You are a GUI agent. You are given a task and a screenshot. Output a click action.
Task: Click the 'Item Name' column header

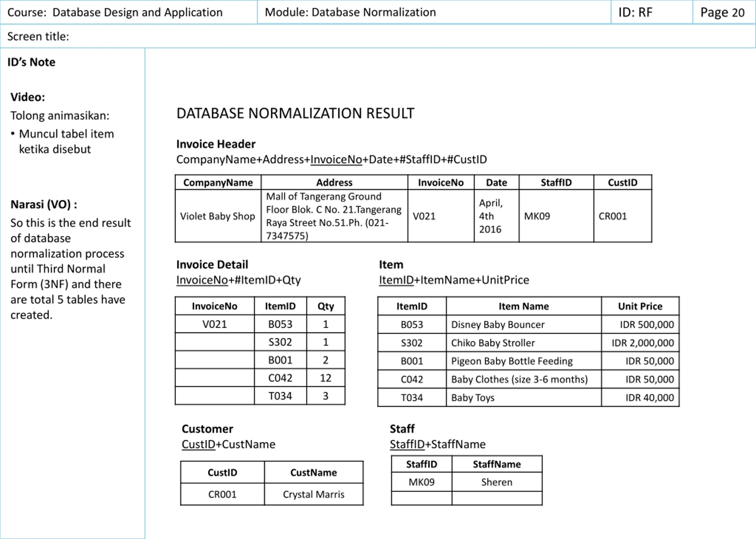(524, 306)
